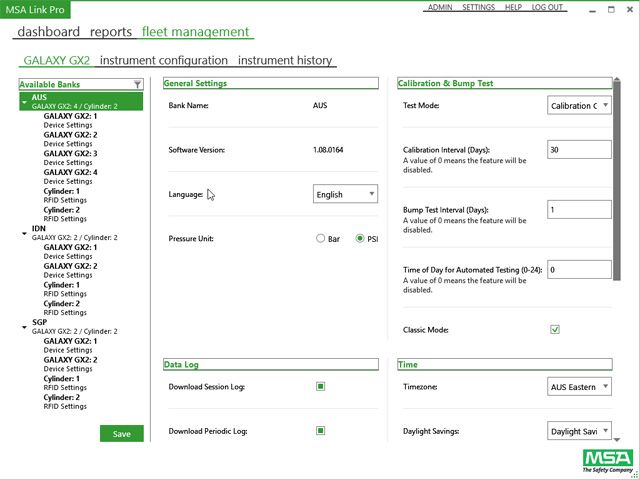640x480 pixels.
Task: Open the Timezone dropdown
Action: coord(579,386)
